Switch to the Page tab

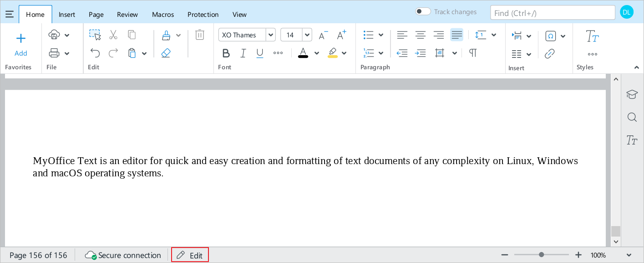pos(96,15)
